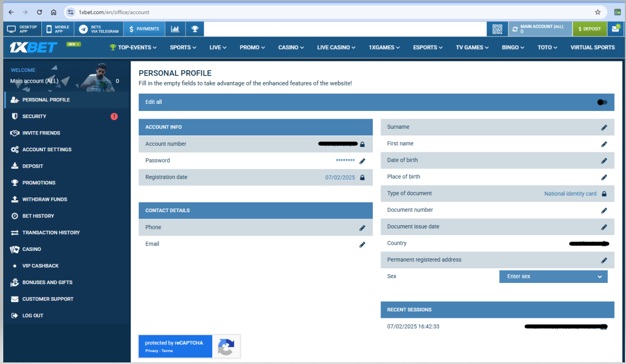Expand the Casino menu dropdown

point(291,47)
